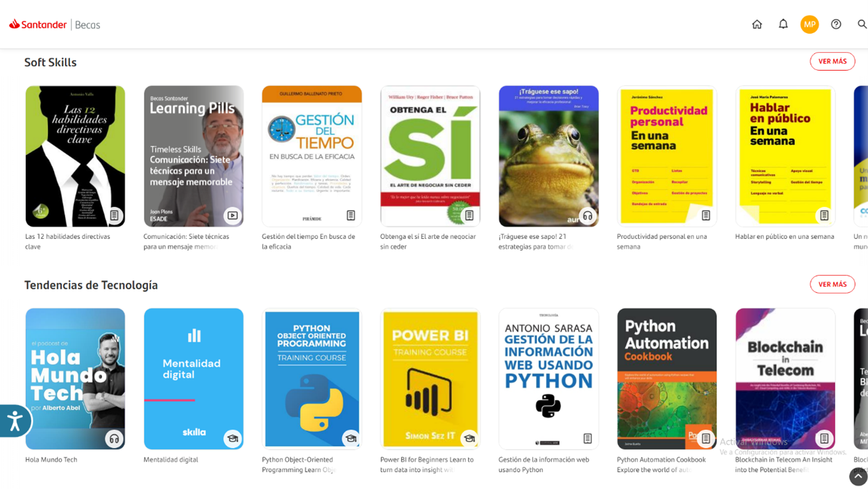Click caption 'Gestión de la información web usando Python'
Screen dimensions: 868x492
pyautogui.click(x=544, y=464)
